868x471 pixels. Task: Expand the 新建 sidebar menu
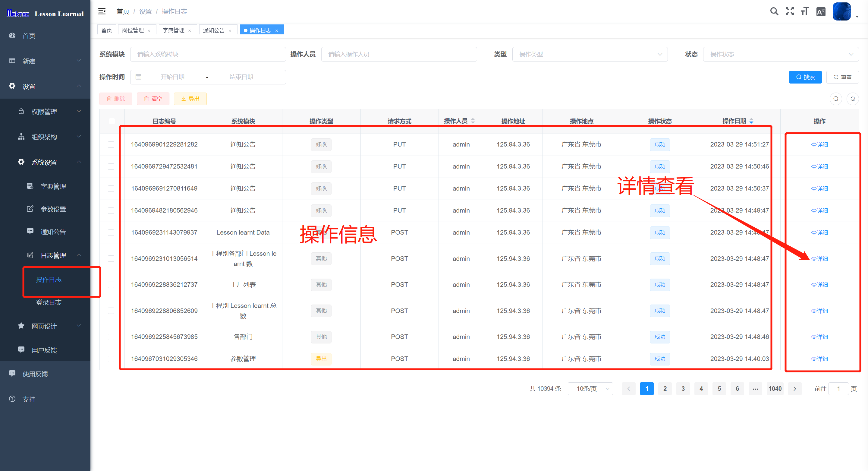[x=46, y=61]
